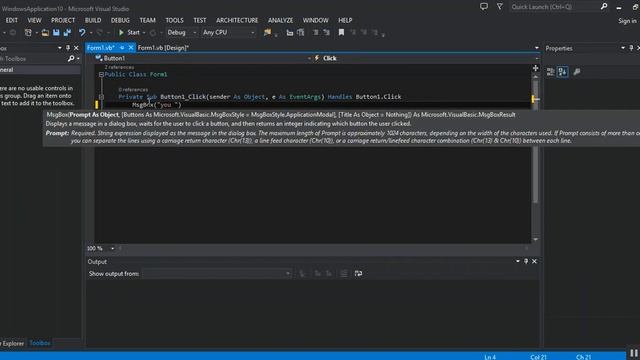Click the Toolbox search magnifier icon

pos(71,59)
